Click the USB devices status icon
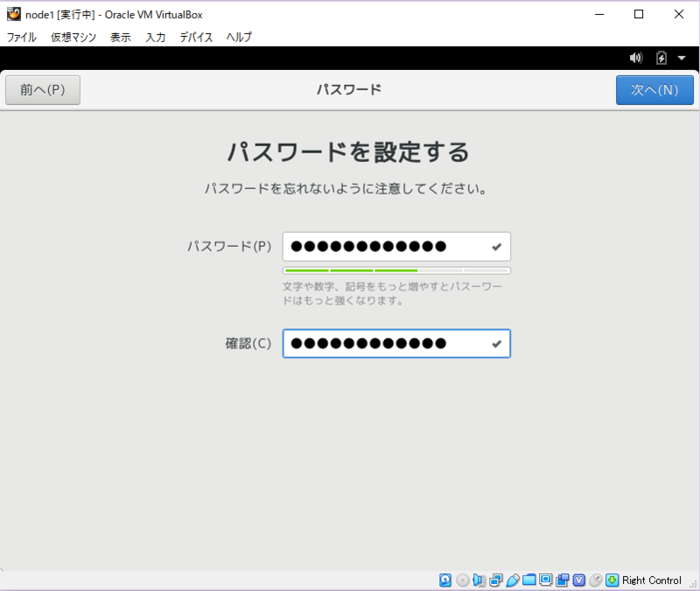Image resolution: width=700 pixels, height=591 pixels. pos(513,580)
